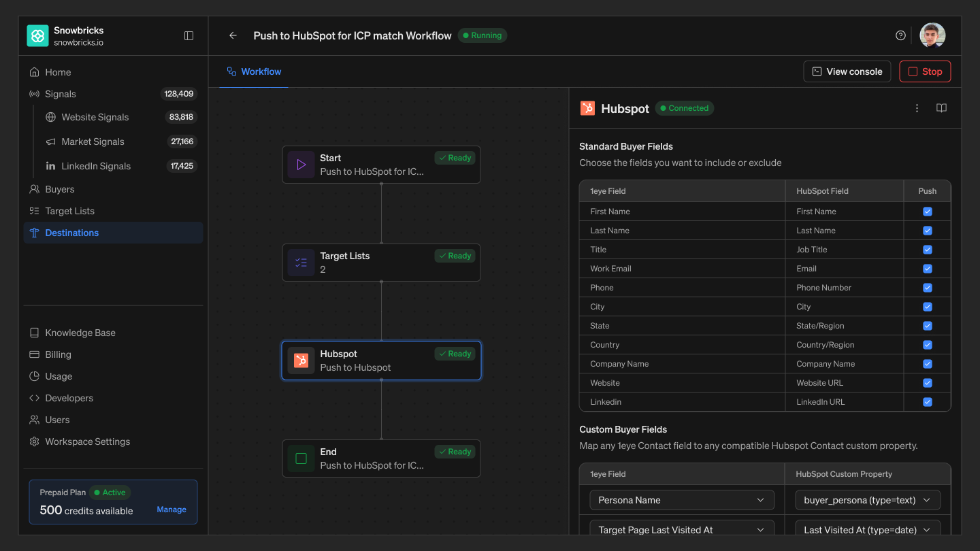Image resolution: width=980 pixels, height=551 pixels.
Task: Disable Push checkbox for Linkedin field
Action: click(927, 402)
